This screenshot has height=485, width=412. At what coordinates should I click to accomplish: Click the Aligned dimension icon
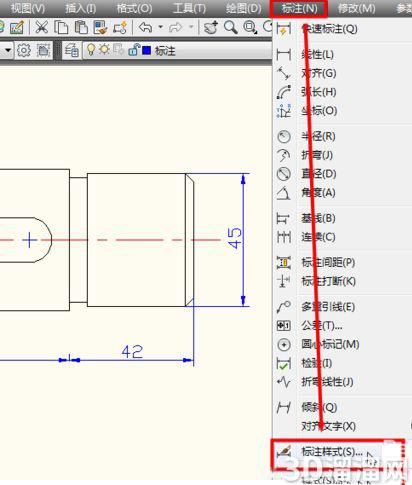pos(284,73)
